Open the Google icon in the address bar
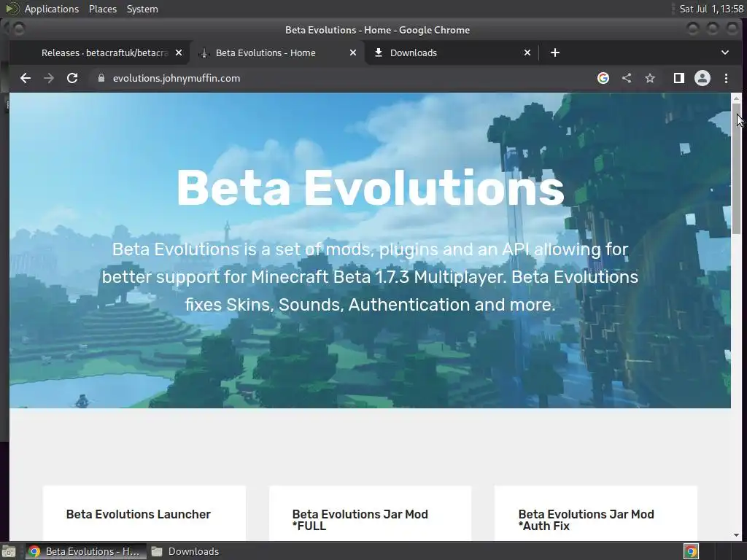 pos(603,78)
